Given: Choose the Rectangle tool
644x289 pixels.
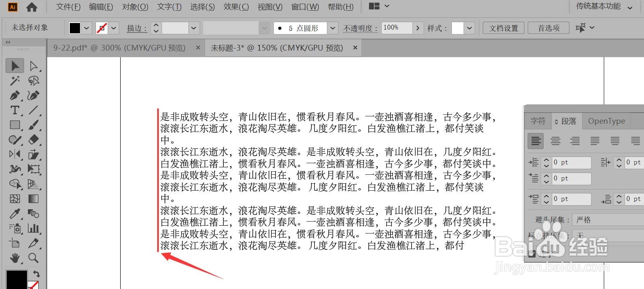Looking at the screenshot, I should (x=15, y=125).
